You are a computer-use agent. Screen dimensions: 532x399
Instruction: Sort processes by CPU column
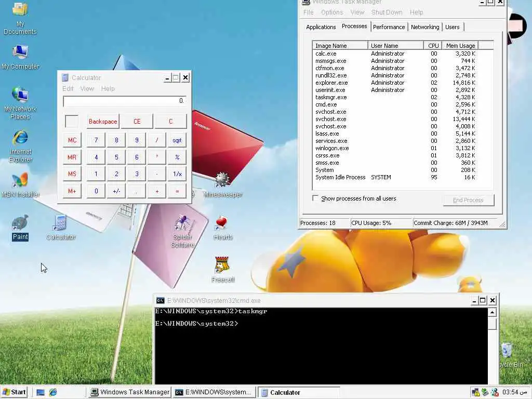pos(433,46)
